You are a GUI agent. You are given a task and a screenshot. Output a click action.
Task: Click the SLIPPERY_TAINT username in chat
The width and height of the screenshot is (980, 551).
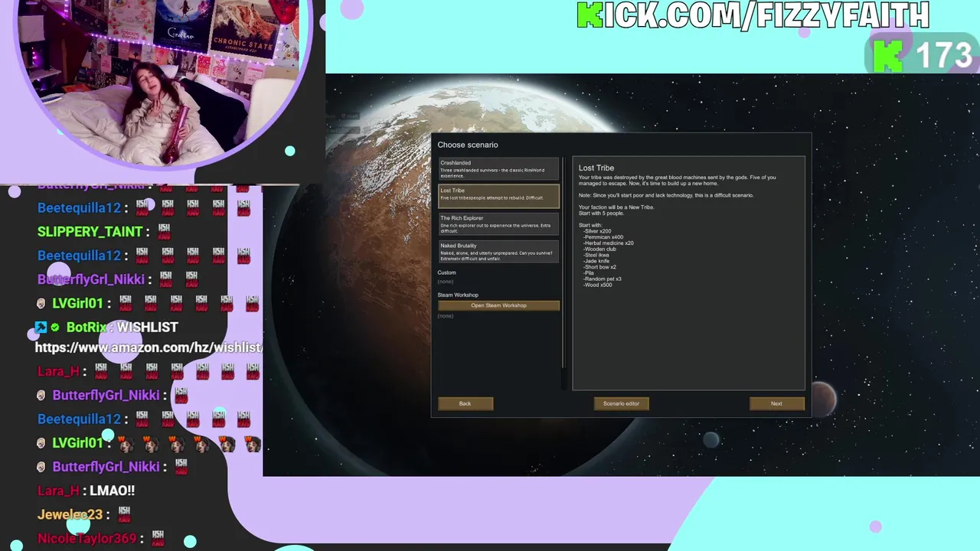[x=90, y=231]
